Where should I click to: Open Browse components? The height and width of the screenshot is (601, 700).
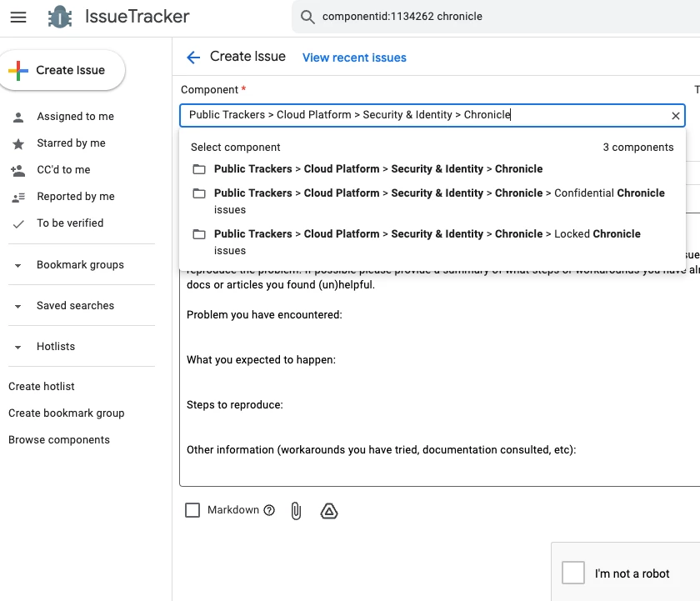pos(59,440)
